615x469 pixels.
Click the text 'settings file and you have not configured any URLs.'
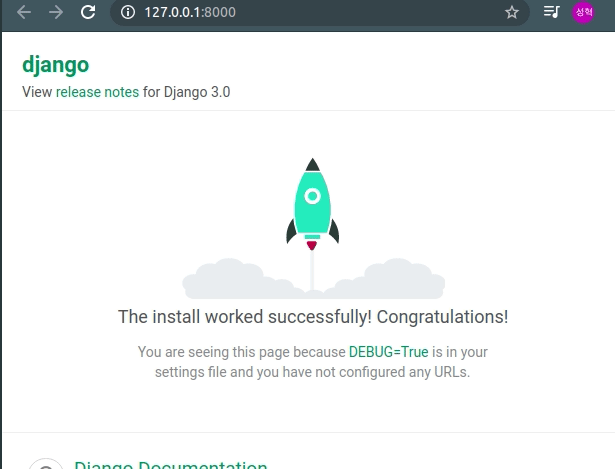coord(312,372)
